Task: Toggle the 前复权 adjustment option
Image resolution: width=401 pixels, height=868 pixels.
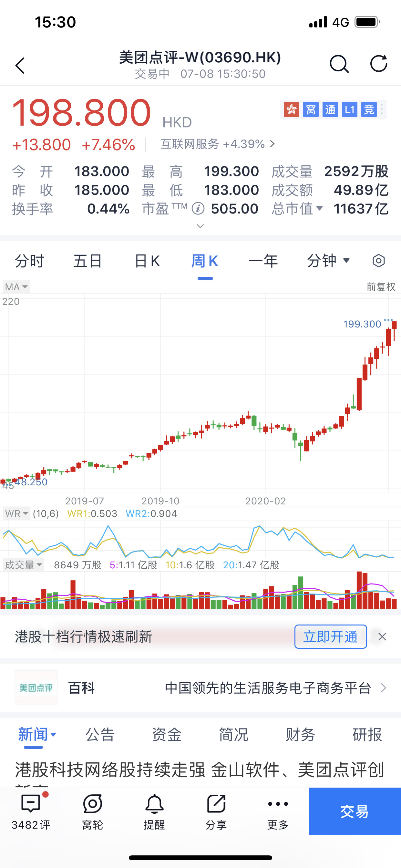Action: (381, 287)
